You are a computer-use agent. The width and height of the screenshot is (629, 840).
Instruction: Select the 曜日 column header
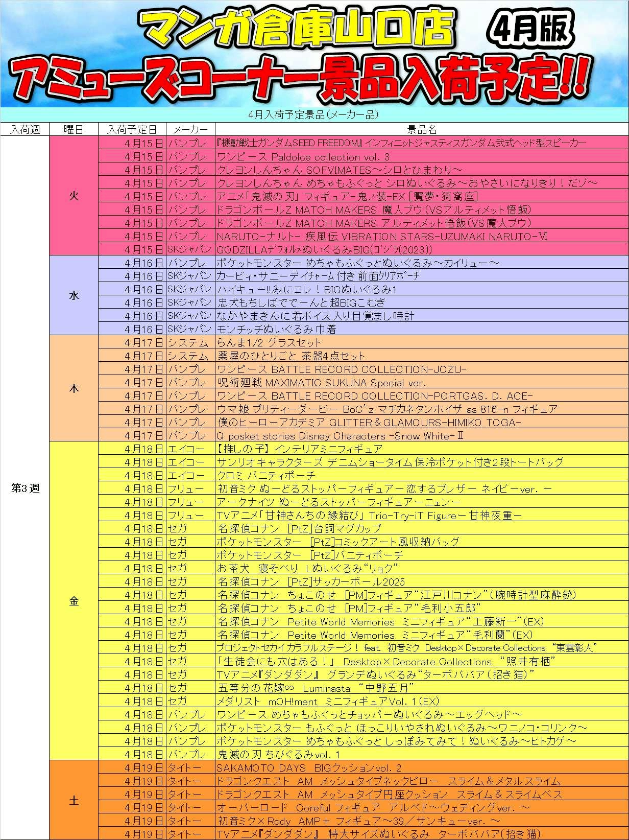click(74, 130)
